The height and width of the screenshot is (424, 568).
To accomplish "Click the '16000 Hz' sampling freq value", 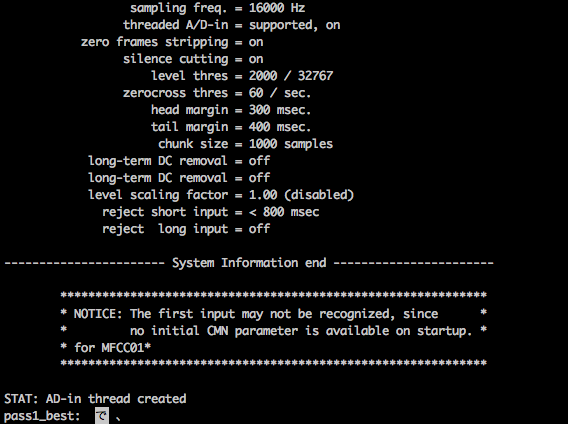I will [x=277, y=8].
